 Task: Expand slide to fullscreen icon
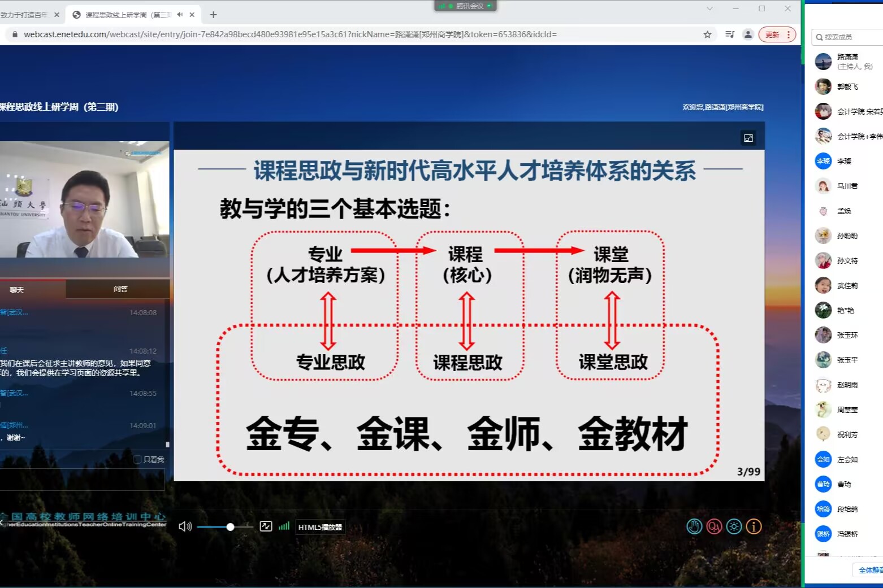(748, 138)
